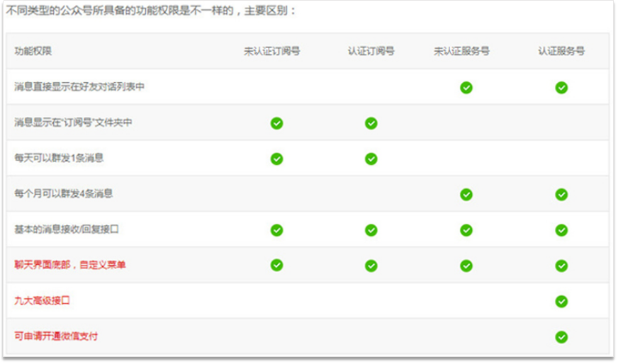Click 认证服务号 check in 每个月可以群发4条消息 row
618x364 pixels.
561,194
